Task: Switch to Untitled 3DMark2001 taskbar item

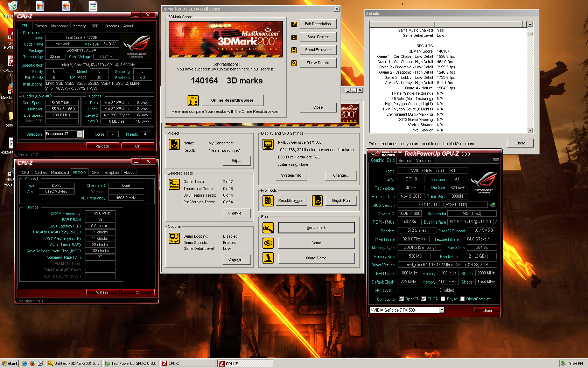Action: click(74, 363)
